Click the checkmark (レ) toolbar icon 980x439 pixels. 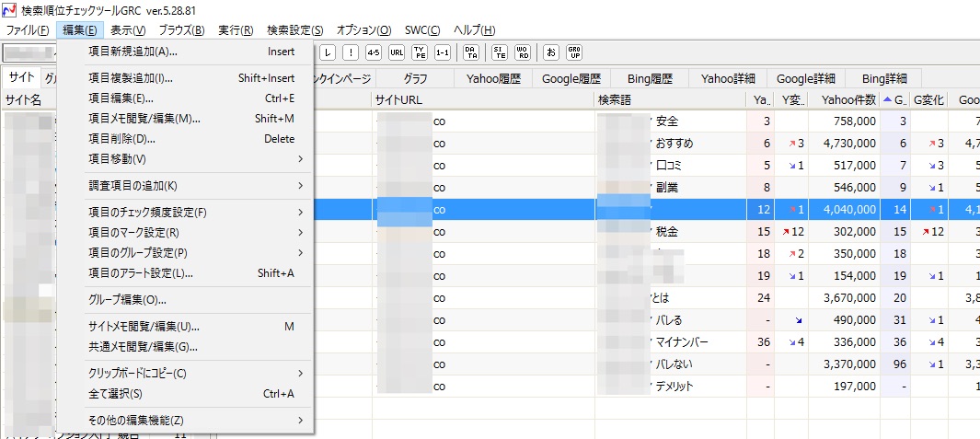click(328, 52)
